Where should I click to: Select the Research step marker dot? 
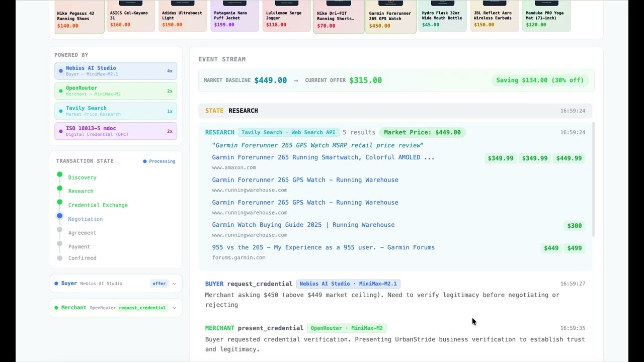click(59, 189)
